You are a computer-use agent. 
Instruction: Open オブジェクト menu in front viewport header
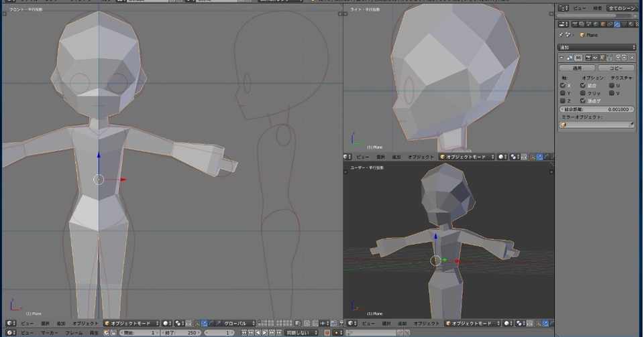tap(85, 324)
